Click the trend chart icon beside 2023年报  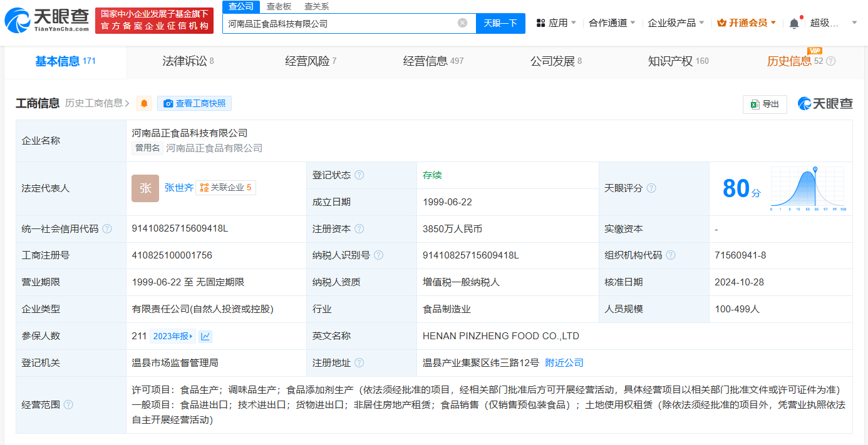205,336
